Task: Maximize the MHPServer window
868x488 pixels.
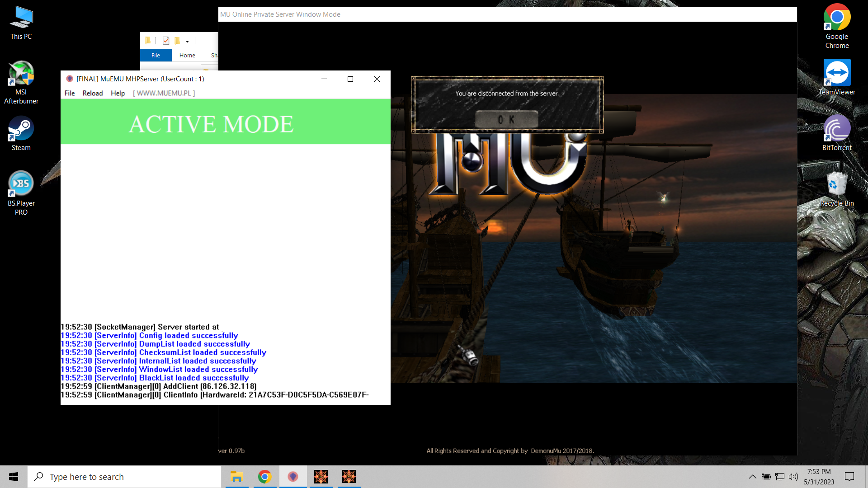Action: pyautogui.click(x=350, y=79)
